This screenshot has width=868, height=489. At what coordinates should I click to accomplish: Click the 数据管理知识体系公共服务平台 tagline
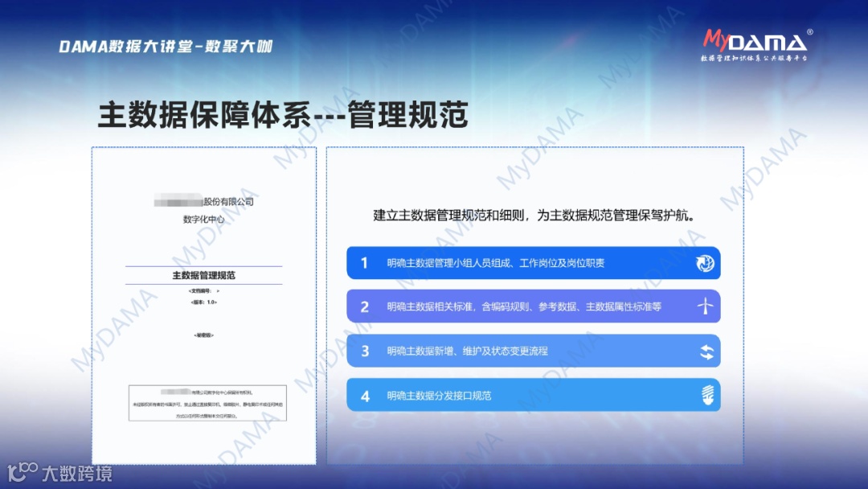pyautogui.click(x=755, y=58)
